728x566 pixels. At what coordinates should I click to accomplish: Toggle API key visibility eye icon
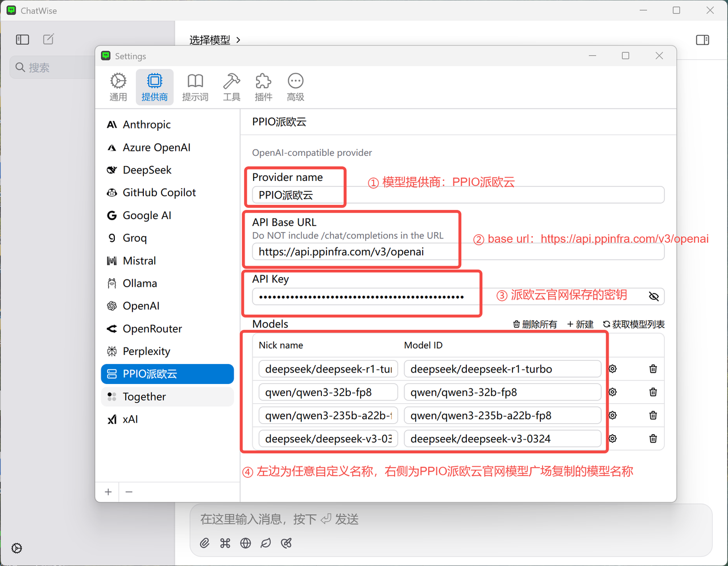pos(653,296)
